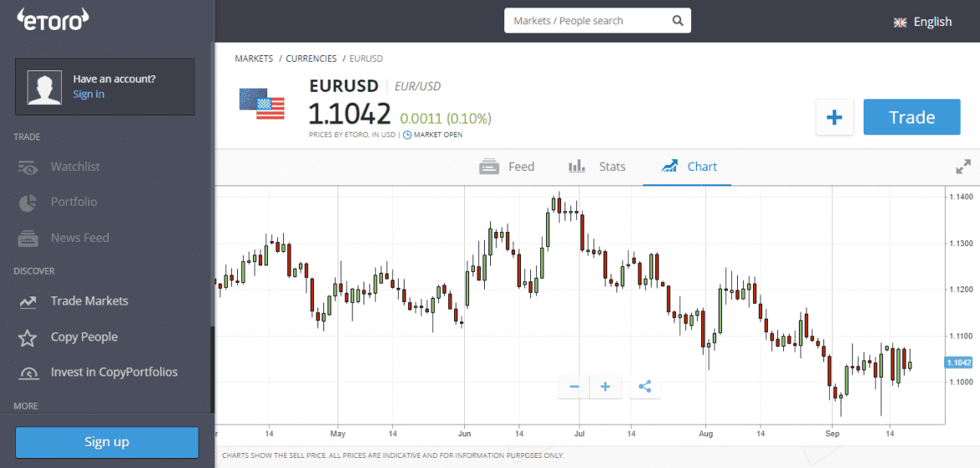Click the chart share icon
Viewport: 980px width, 468px height.
[x=644, y=387]
